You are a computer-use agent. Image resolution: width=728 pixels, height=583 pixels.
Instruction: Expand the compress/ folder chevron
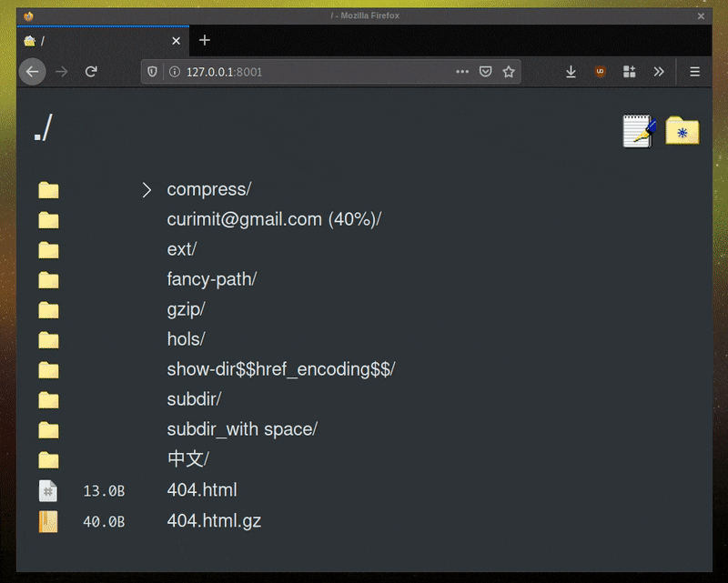point(147,190)
